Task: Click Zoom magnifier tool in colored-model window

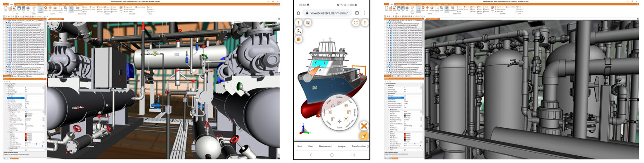Action: coord(65,9)
